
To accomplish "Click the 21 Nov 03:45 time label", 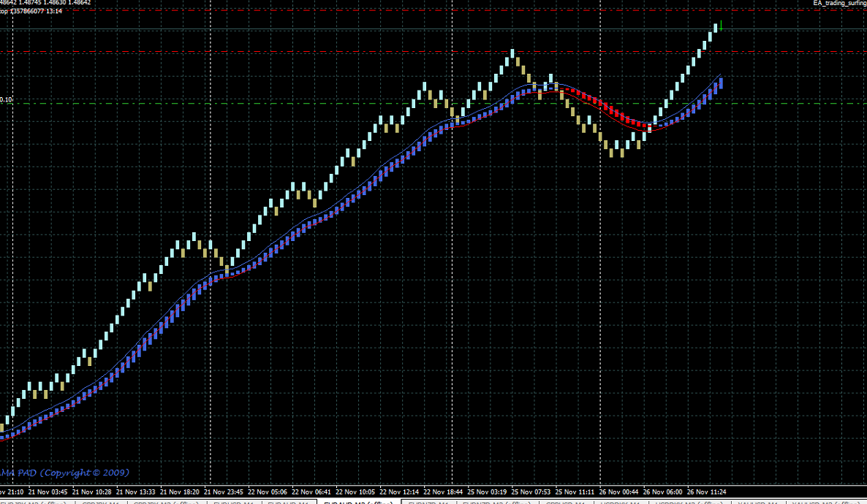I will (48, 492).
